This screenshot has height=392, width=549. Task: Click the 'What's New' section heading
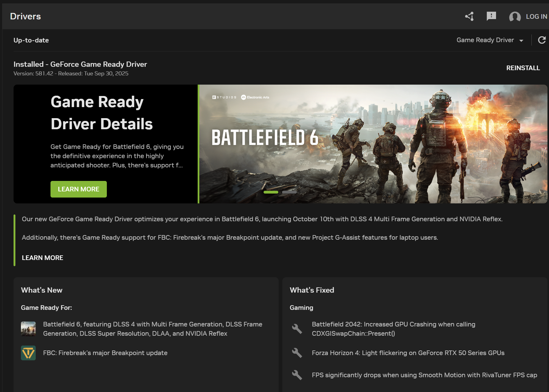point(42,290)
